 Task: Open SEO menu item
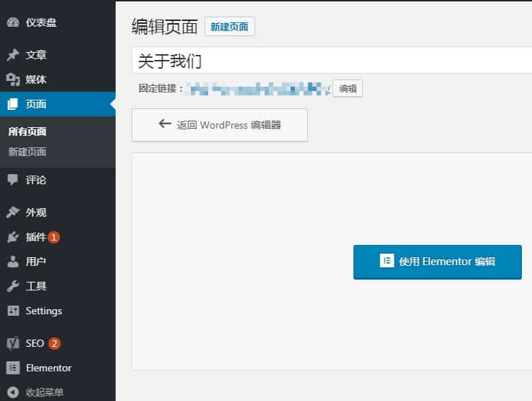point(35,343)
